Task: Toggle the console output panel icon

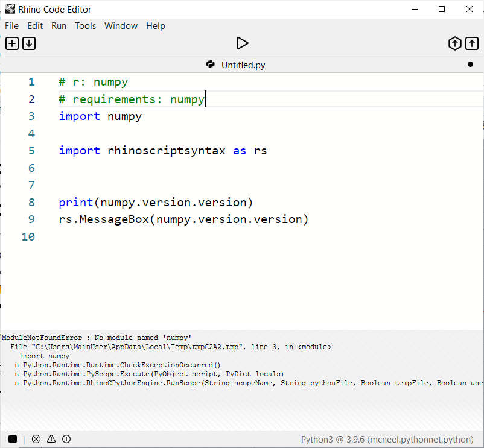Action: click(x=13, y=438)
